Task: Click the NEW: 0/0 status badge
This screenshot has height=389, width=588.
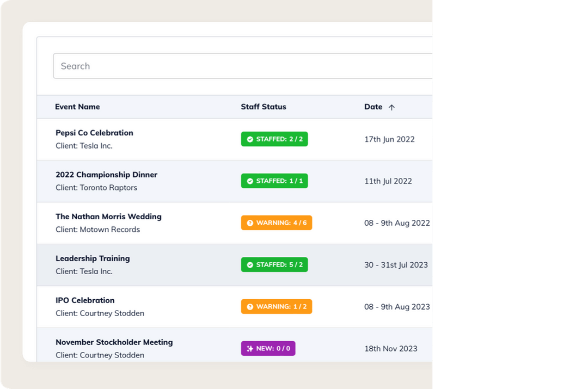Action: click(x=268, y=348)
